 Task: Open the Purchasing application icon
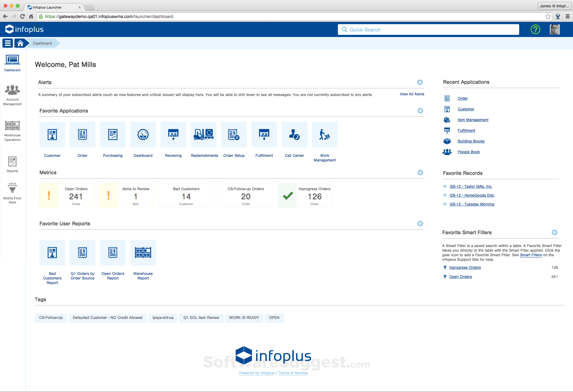[113, 135]
